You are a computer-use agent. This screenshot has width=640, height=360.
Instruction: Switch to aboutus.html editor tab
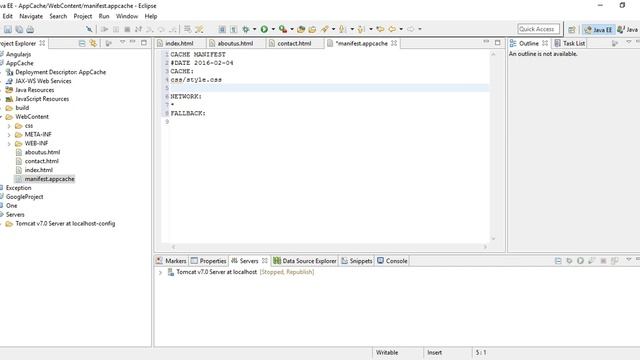pos(235,43)
